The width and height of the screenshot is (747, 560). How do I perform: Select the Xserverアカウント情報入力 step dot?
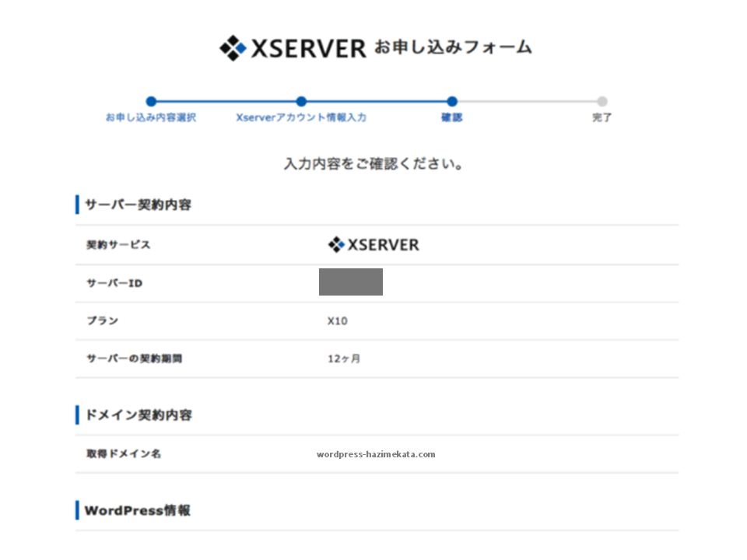301,101
